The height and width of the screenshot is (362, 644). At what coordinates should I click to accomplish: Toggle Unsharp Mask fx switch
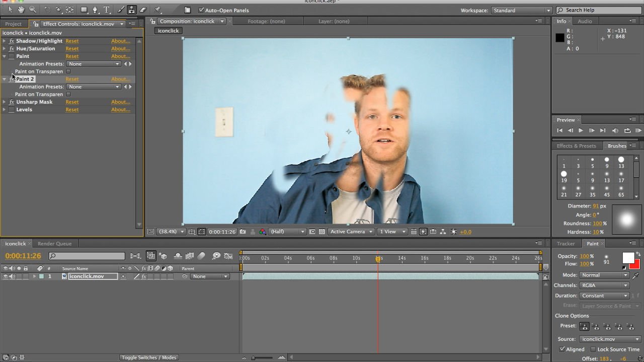point(12,102)
